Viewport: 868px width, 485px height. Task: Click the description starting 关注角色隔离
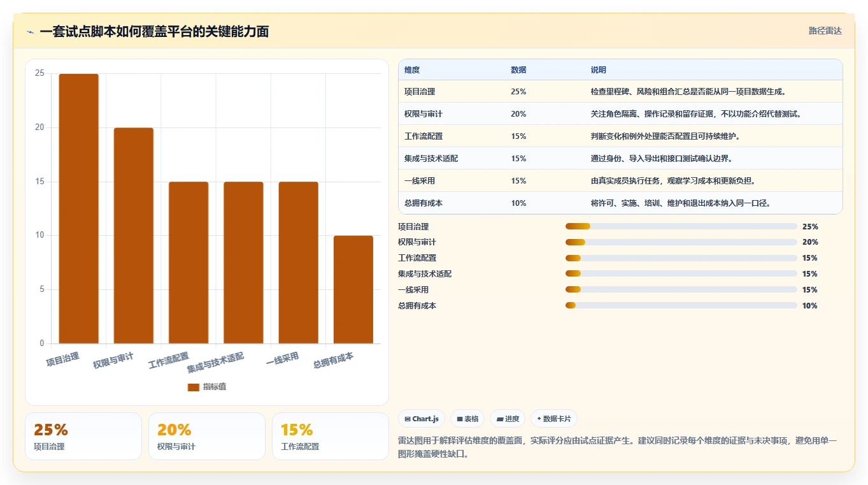point(695,114)
